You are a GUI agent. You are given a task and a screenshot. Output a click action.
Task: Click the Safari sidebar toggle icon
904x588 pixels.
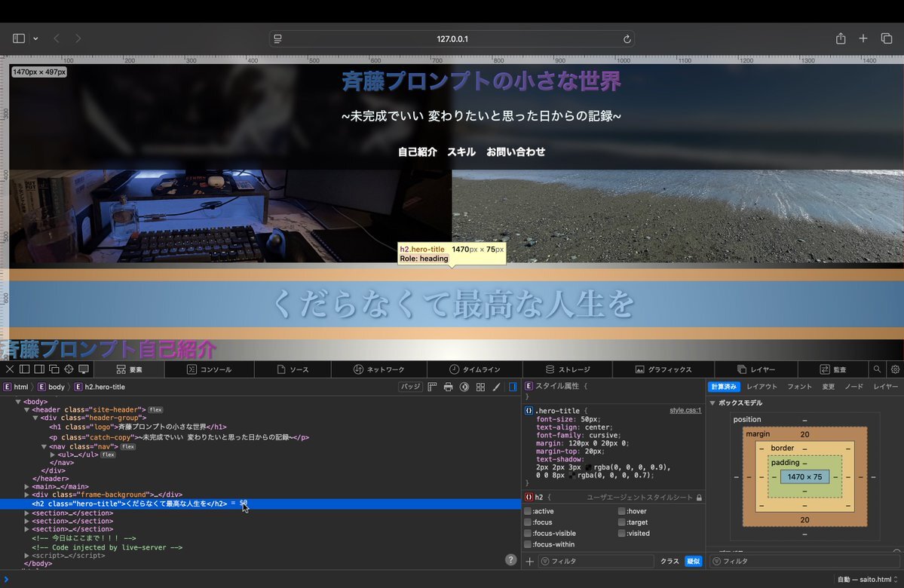click(x=18, y=38)
